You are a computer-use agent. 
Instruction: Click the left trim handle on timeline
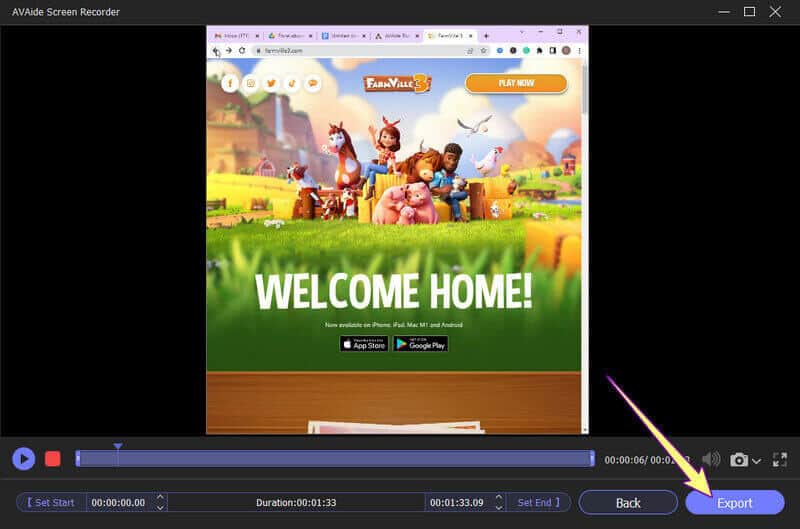[78, 459]
